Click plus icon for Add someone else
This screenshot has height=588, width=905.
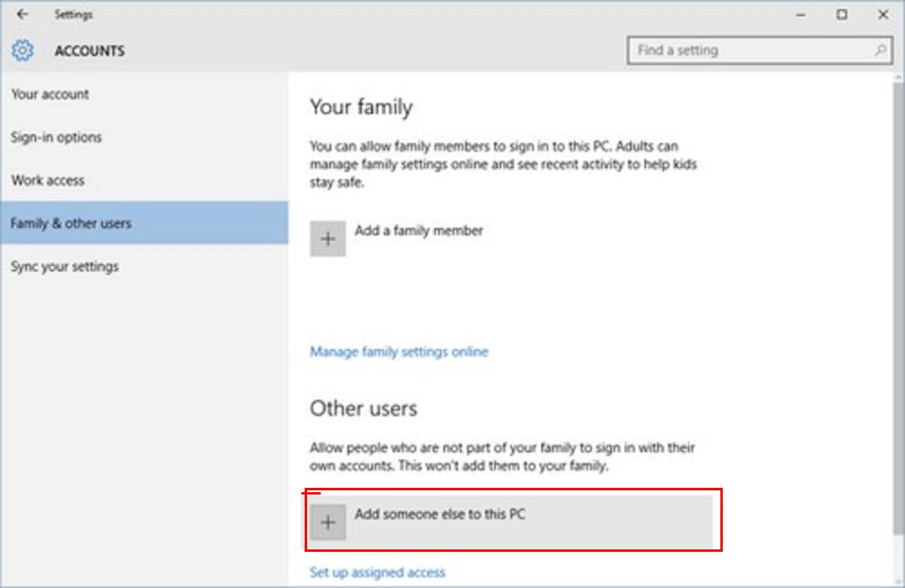[328, 522]
